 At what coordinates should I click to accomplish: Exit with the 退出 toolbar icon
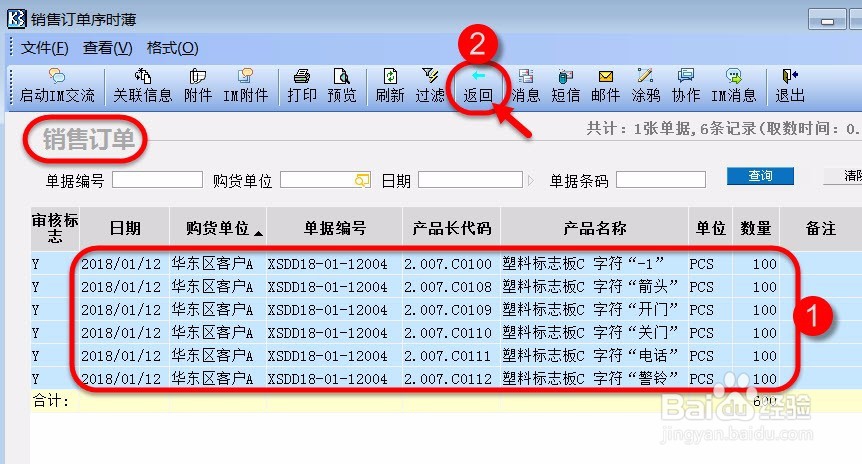coord(790,86)
